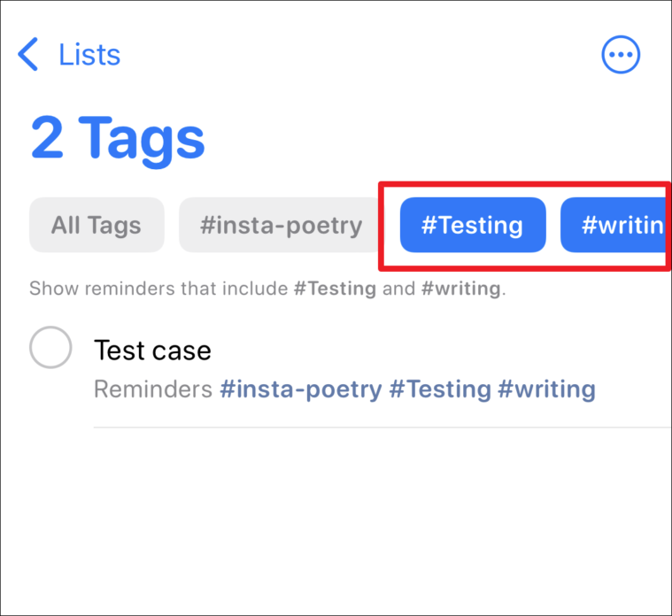The height and width of the screenshot is (616, 672).
Task: Tap blank space right of Test case
Action: 442,350
